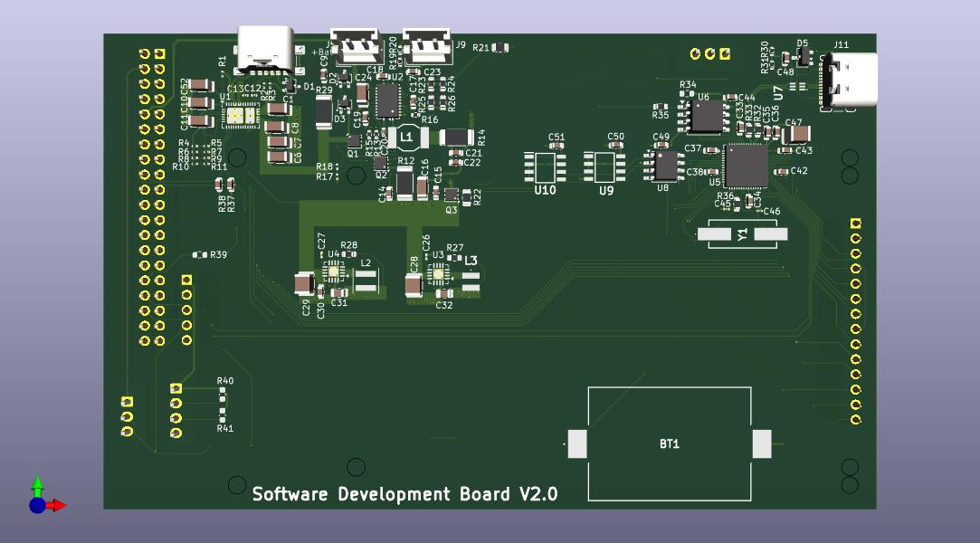Select the R21 resistor
Screen dimensions: 980x543
[x=500, y=47]
